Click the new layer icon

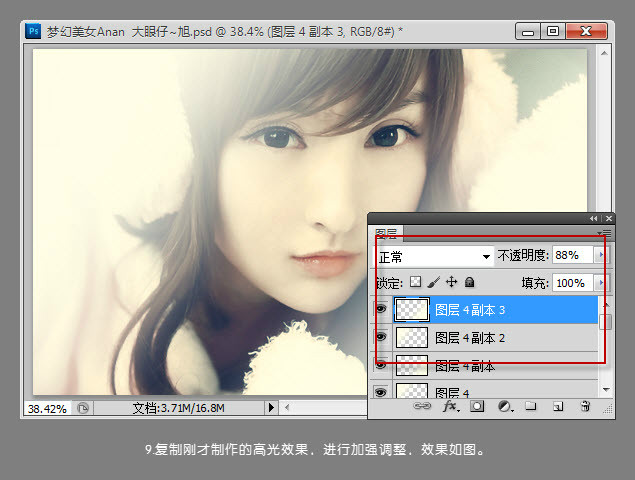point(559,407)
